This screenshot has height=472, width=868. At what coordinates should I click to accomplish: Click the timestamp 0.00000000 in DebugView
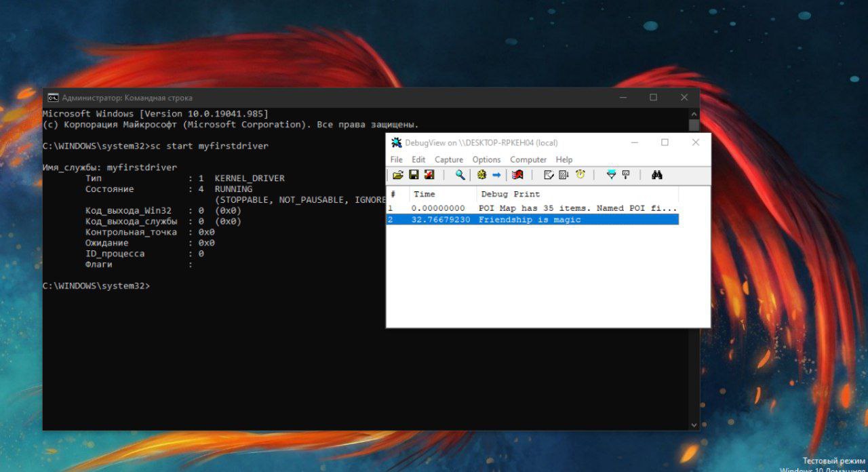(438, 208)
